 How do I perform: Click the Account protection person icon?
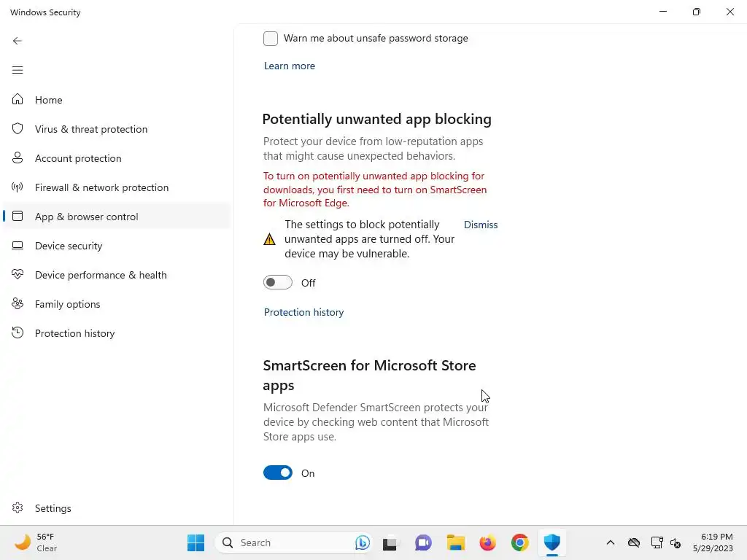tap(18, 157)
